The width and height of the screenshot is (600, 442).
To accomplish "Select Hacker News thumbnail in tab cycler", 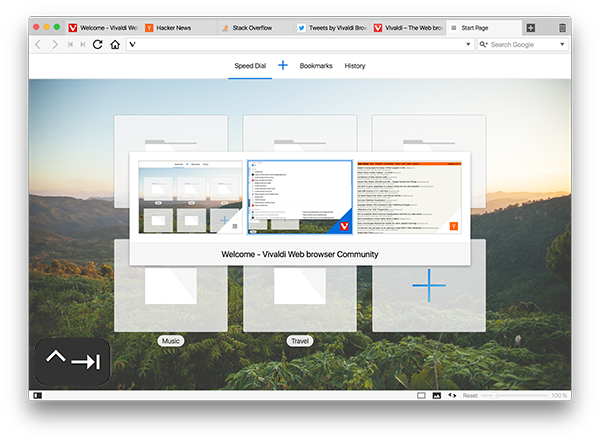I will coord(409,197).
